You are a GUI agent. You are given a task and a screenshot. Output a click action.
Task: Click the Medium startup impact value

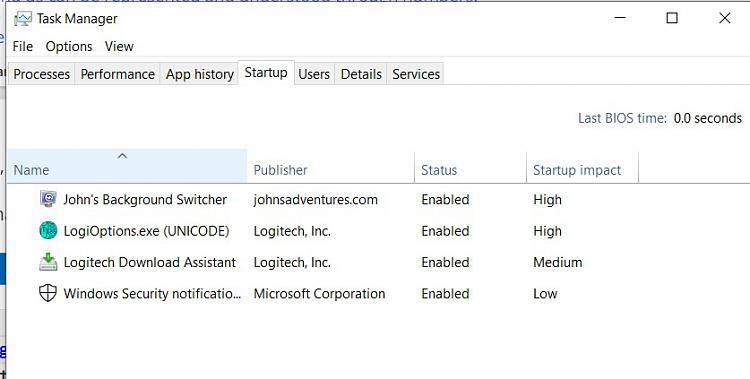(x=558, y=262)
